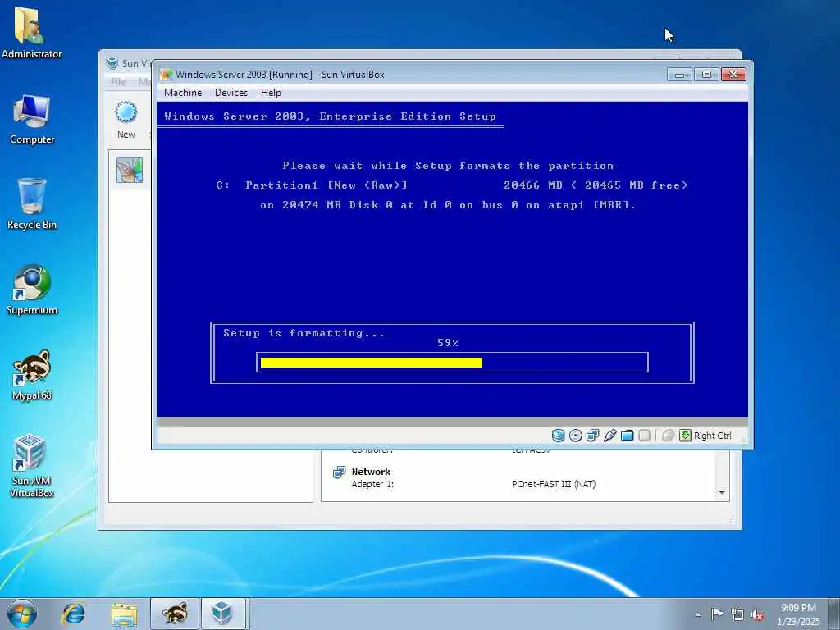The image size is (840, 630).
Task: Click the Network section heading in manager details
Action: coord(371,472)
